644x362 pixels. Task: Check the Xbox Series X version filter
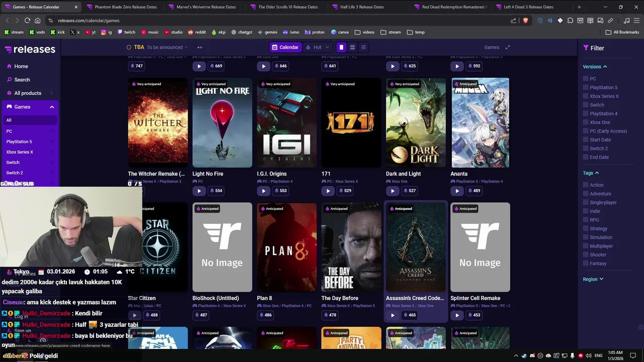[586, 96]
